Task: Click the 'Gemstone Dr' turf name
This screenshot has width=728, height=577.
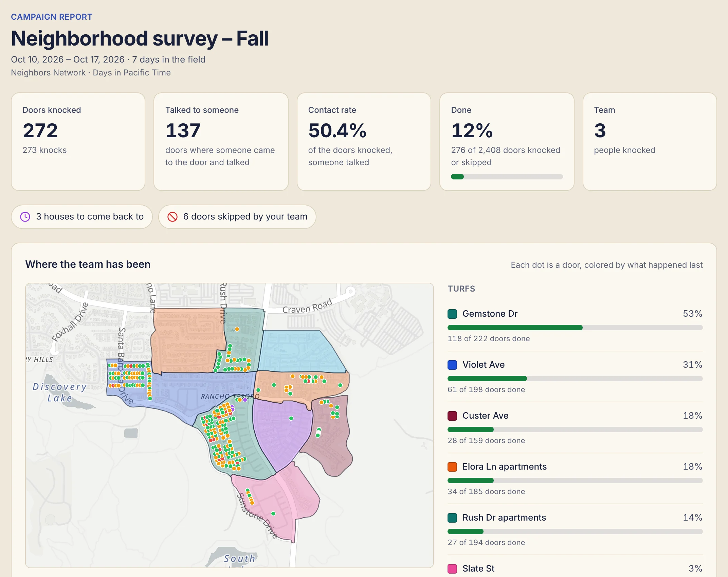Action: point(490,314)
